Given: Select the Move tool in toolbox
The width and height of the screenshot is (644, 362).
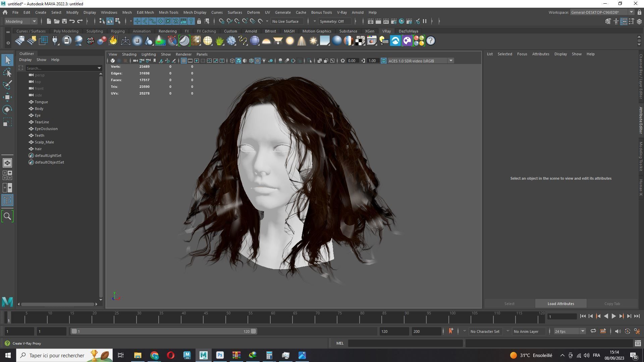Looking at the screenshot, I should pos(7,97).
